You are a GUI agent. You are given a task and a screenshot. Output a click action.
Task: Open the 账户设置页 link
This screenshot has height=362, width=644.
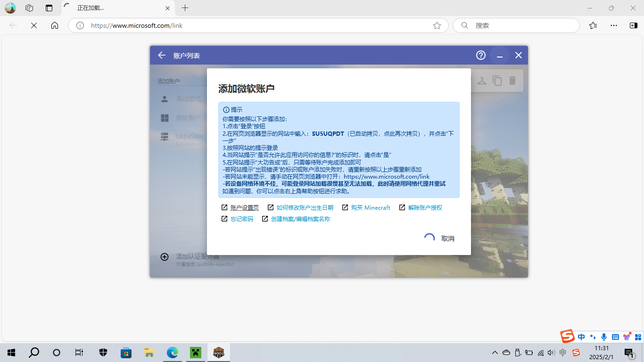244,207
